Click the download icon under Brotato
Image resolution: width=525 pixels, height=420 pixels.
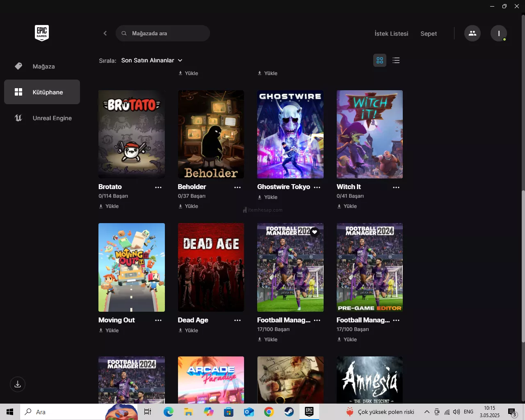point(101,206)
